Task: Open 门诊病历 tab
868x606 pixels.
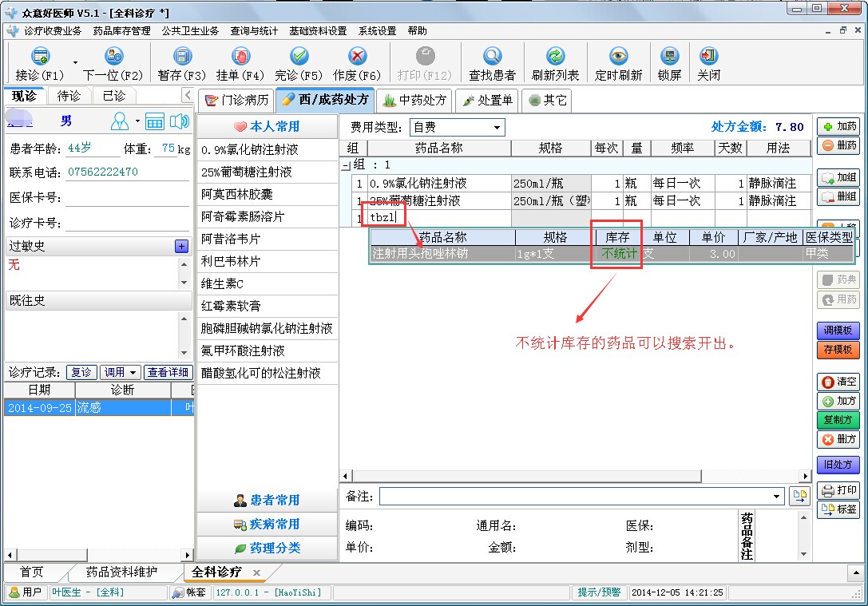Action: tap(236, 100)
